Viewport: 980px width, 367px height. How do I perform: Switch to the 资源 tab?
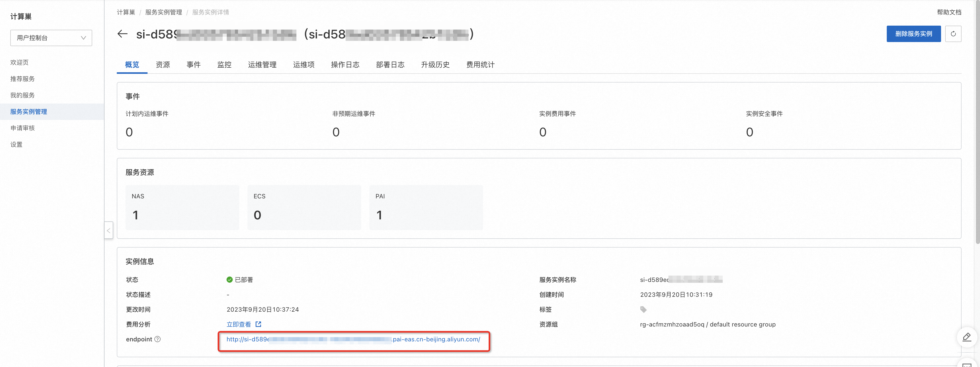[x=163, y=65]
